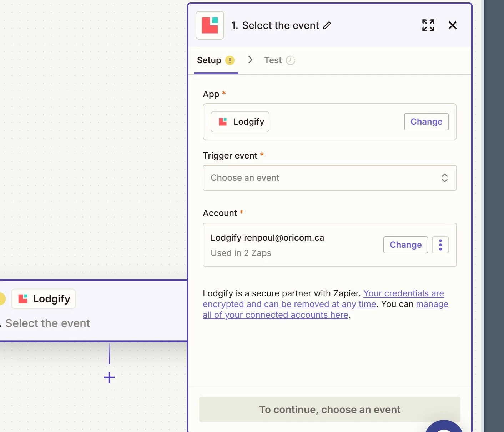Click the up-down arrows of event selector
This screenshot has height=432, width=504.
coord(444,178)
